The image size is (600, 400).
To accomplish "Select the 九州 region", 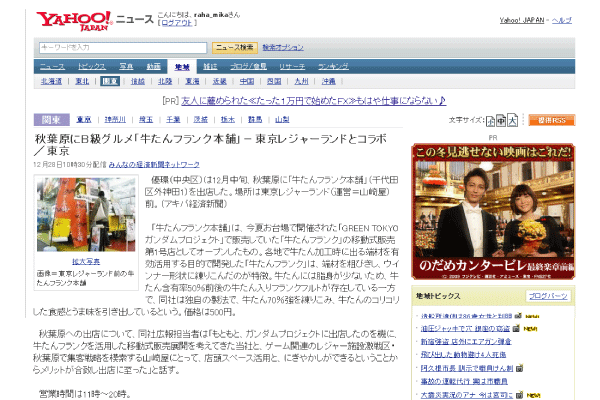I will 301,81.
